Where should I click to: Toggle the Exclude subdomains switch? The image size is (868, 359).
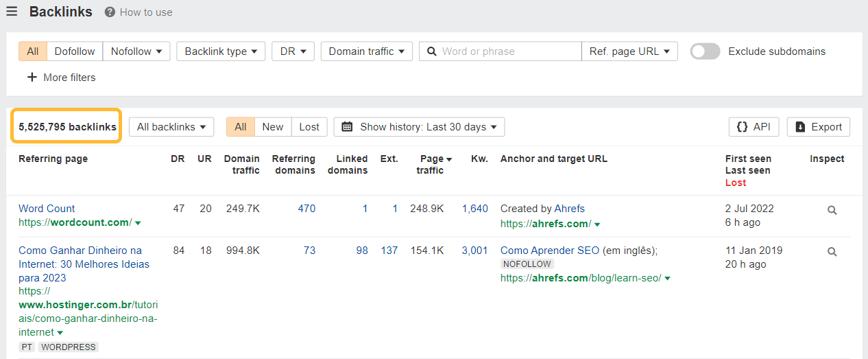click(x=705, y=51)
